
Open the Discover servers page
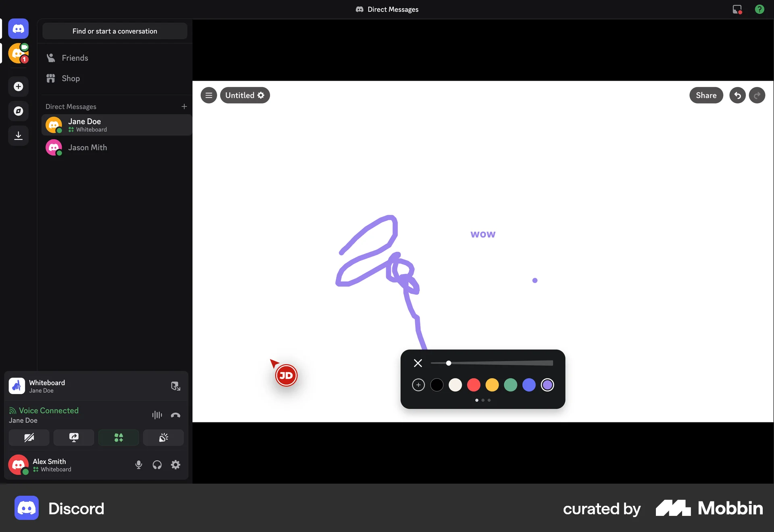(19, 111)
